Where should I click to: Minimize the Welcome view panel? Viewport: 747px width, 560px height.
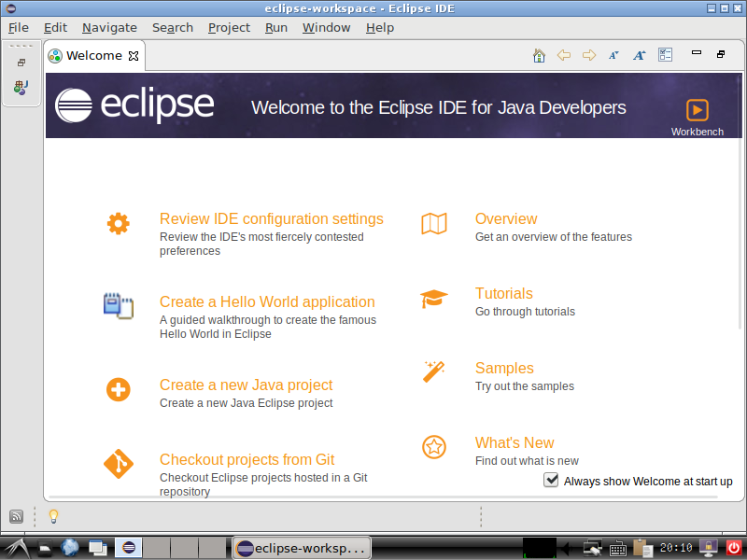[696, 52]
